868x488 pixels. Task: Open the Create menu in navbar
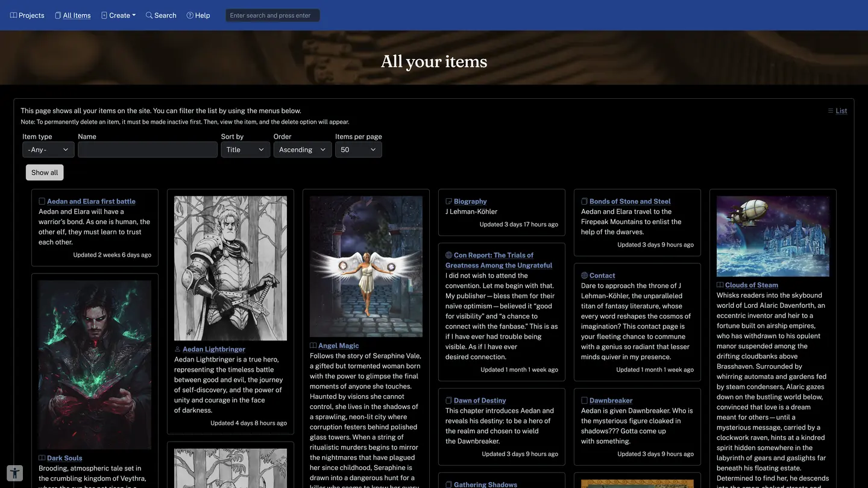point(119,16)
